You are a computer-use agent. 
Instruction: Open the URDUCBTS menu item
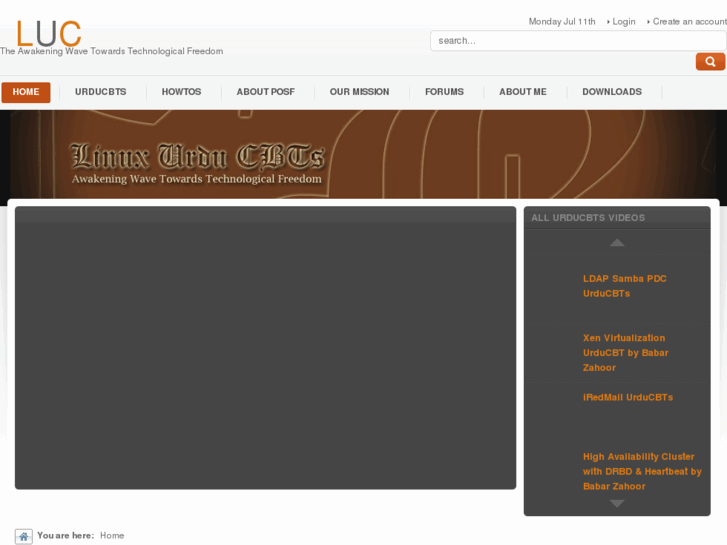[x=101, y=92]
